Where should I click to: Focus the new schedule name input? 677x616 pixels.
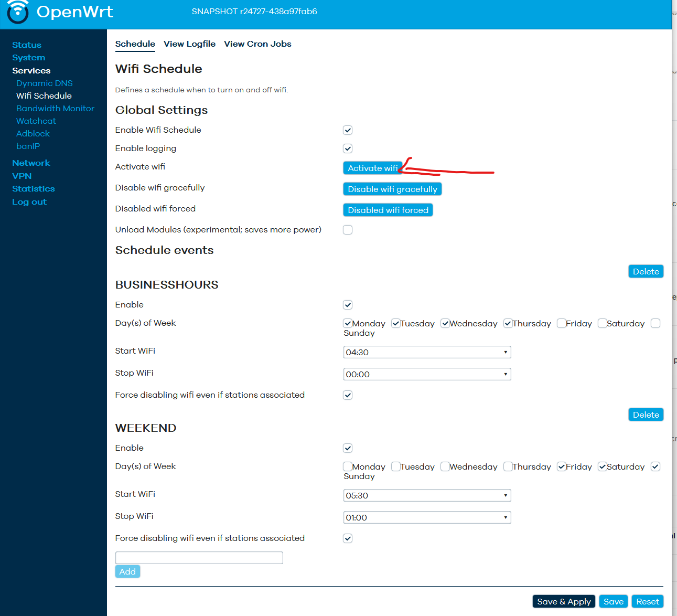click(x=199, y=558)
